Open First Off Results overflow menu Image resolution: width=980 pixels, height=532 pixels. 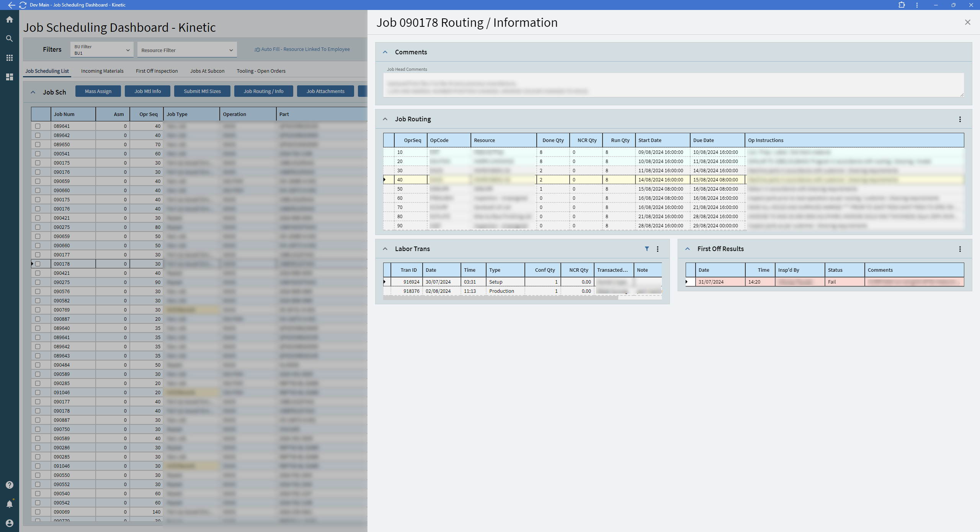(960, 249)
